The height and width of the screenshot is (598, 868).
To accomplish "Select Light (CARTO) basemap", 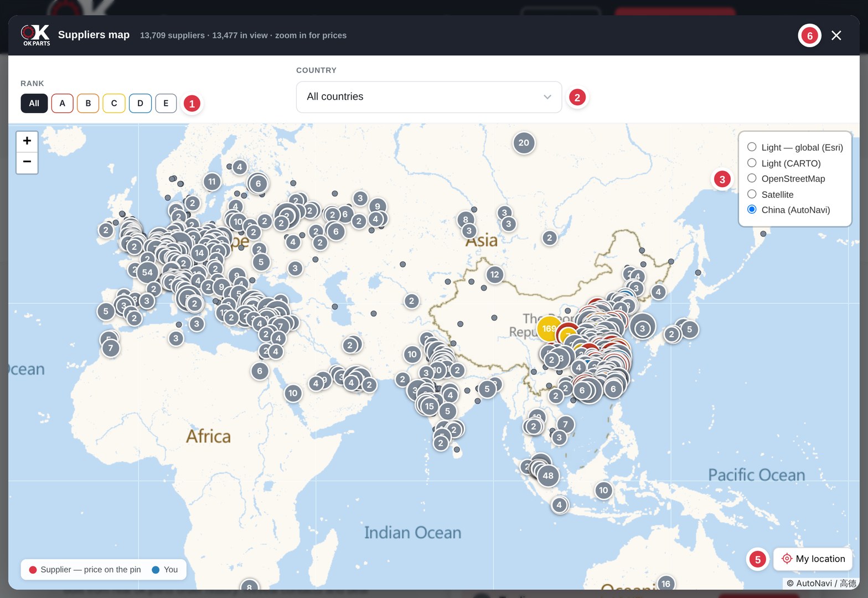I will 784,163.
